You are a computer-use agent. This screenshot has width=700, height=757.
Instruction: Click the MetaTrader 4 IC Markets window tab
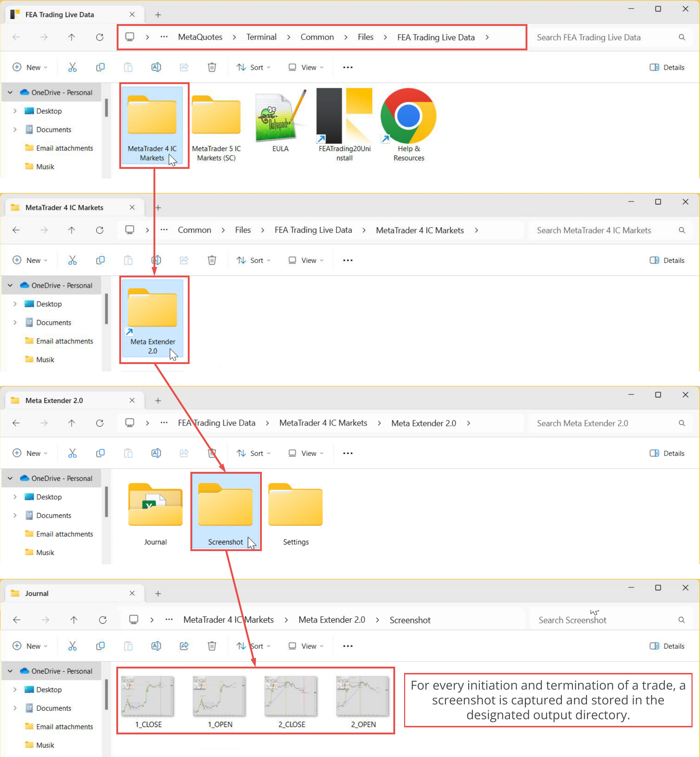coord(74,207)
